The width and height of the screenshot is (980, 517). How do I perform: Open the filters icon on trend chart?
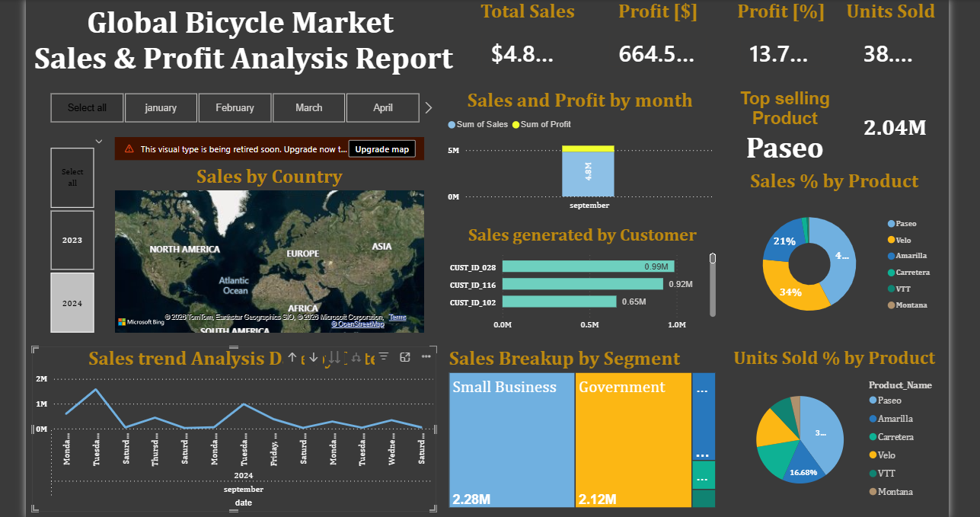(384, 356)
